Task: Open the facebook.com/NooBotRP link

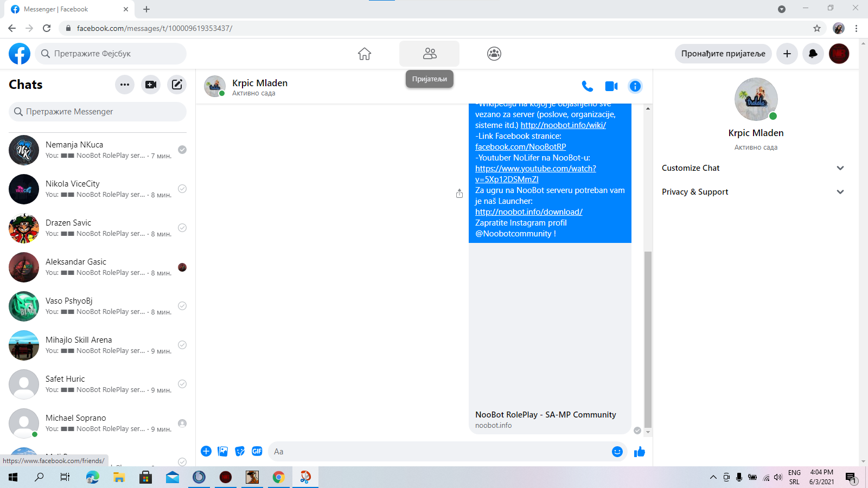Action: [521, 147]
